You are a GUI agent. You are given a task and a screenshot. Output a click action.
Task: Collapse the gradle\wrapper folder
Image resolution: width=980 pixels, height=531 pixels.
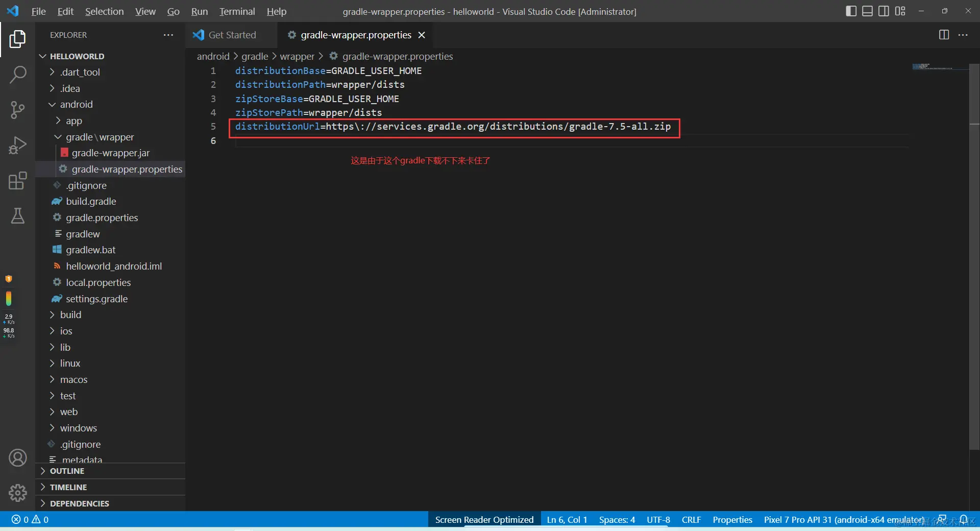point(100,137)
